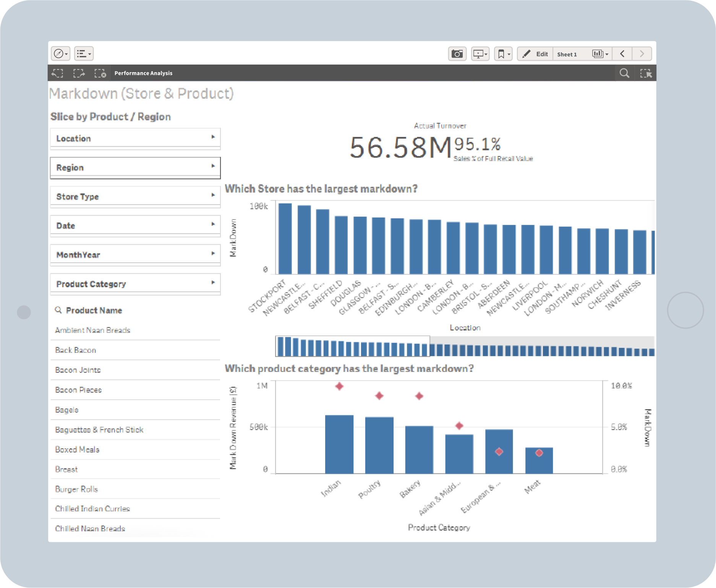Click the DOUGLAS axis label

click(346, 293)
